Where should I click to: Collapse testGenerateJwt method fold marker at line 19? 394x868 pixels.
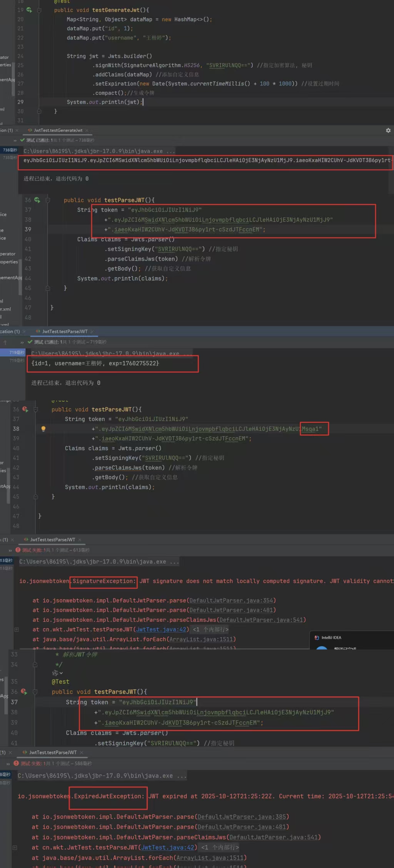39,10
